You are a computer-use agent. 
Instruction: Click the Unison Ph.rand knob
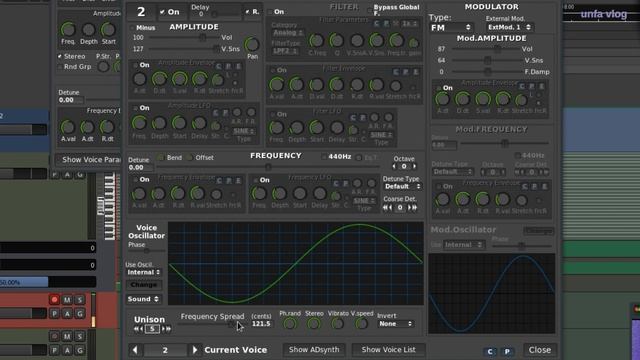[290, 324]
